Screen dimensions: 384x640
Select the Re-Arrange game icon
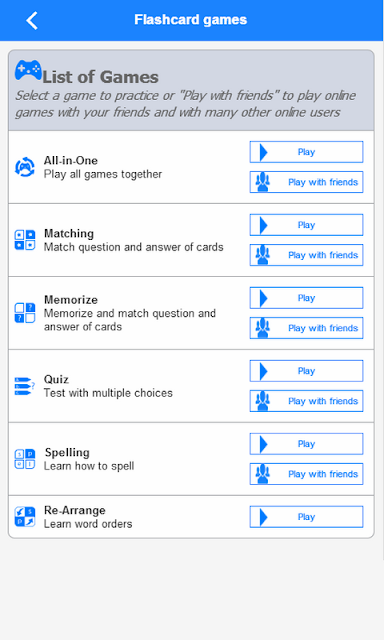25,517
